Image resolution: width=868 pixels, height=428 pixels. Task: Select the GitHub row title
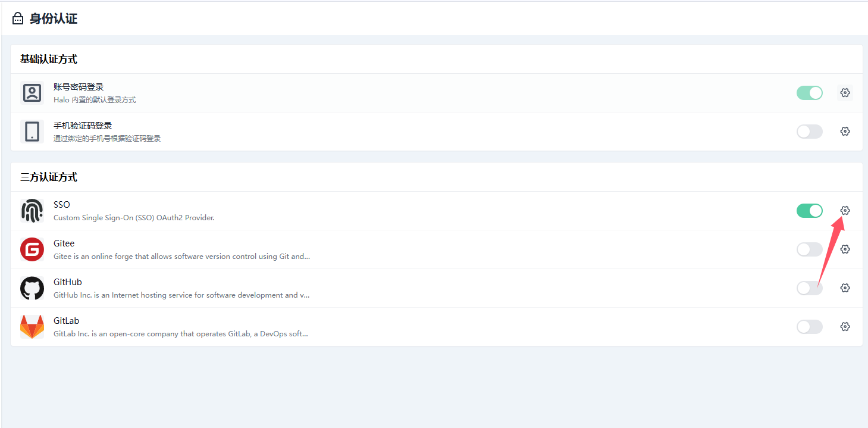click(68, 282)
